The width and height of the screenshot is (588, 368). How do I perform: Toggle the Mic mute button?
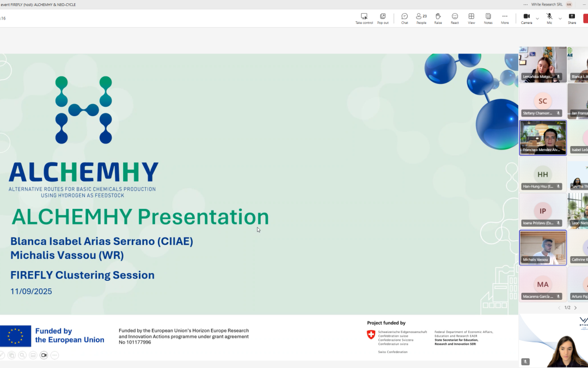point(549,19)
